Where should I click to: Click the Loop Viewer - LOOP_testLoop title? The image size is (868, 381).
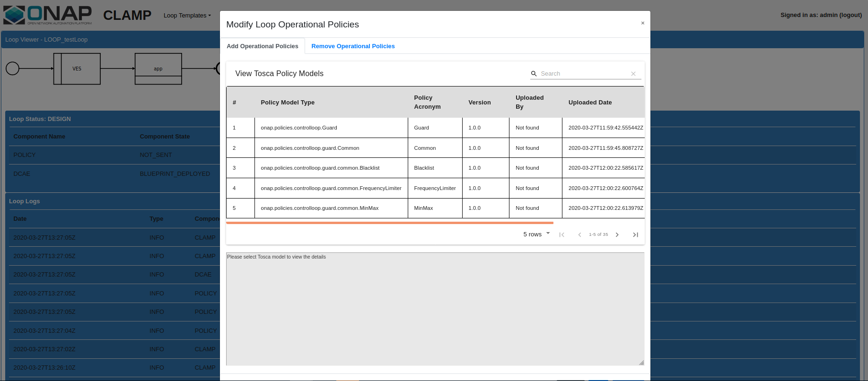click(46, 40)
